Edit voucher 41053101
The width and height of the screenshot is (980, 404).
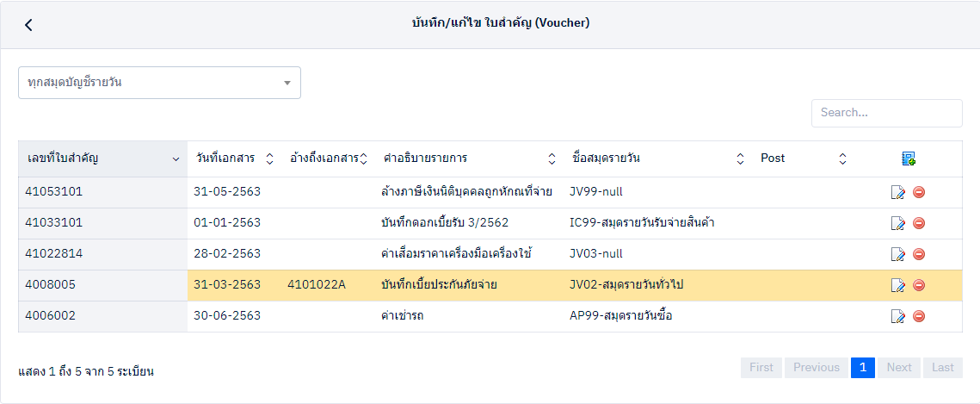pos(898,193)
